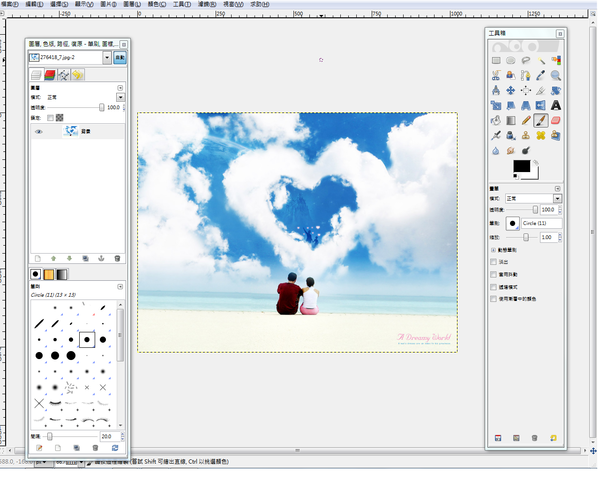Open the layer mode dropdown in Layers panel
The image size is (600, 480).
[x=120, y=97]
